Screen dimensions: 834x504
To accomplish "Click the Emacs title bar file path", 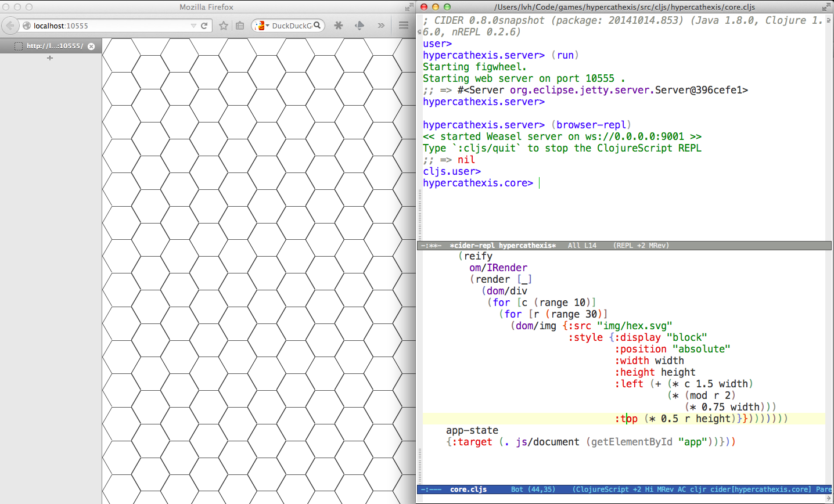I will click(624, 7).
